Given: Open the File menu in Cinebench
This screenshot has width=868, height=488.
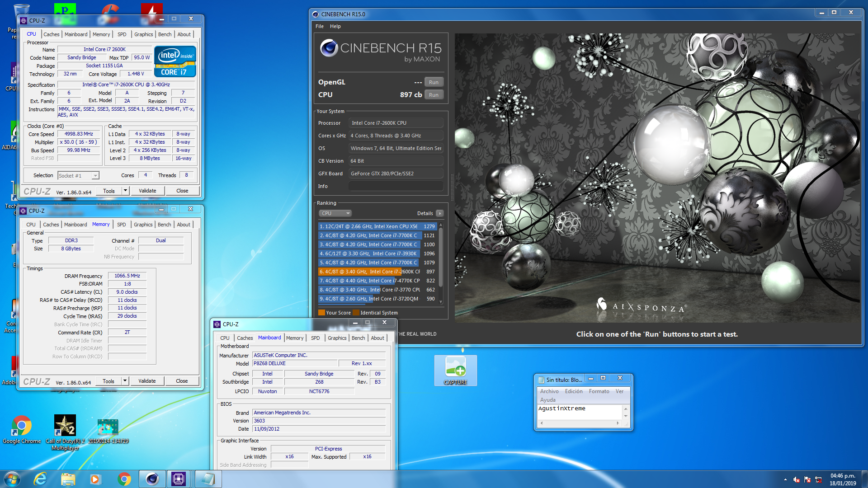Looking at the screenshot, I should tap(319, 26).
